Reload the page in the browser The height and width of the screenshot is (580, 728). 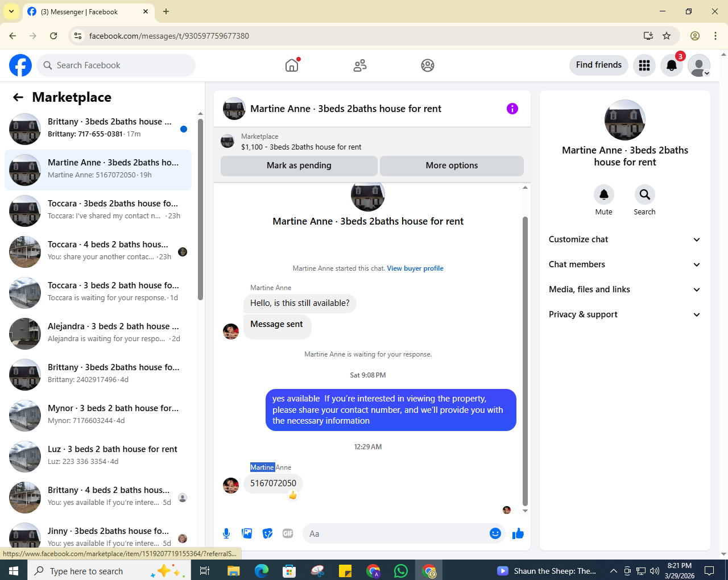[53, 36]
